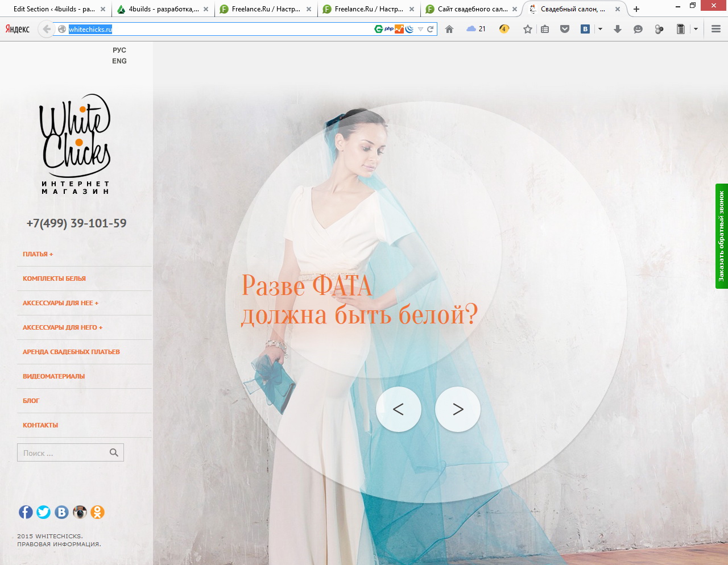
Task: Switch site language to РУС
Action: [119, 50]
